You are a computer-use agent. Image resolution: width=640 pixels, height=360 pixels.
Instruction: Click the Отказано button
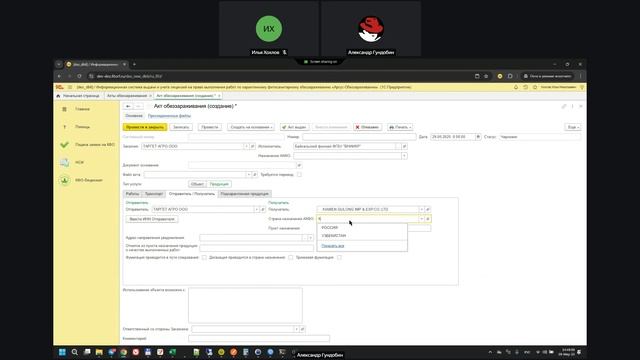(x=367, y=127)
